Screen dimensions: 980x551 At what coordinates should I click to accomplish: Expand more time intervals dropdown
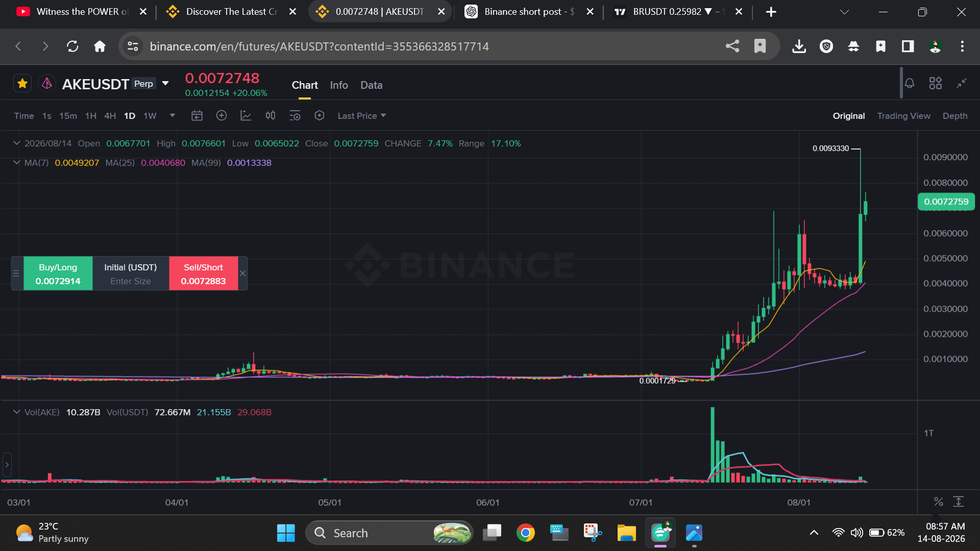173,115
